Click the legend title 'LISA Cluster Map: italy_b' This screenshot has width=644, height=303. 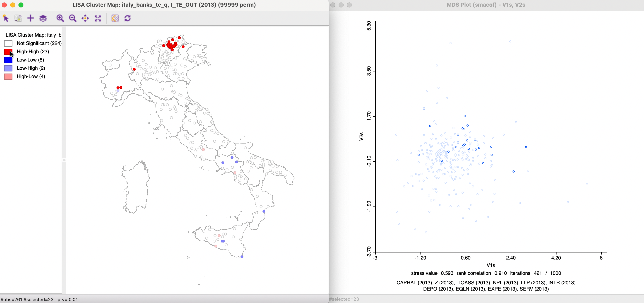tap(34, 35)
